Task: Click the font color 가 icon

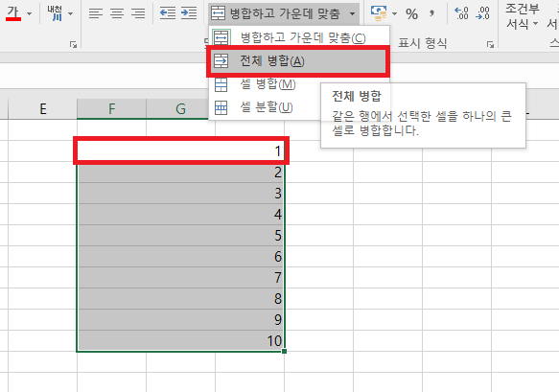Action: (x=13, y=13)
